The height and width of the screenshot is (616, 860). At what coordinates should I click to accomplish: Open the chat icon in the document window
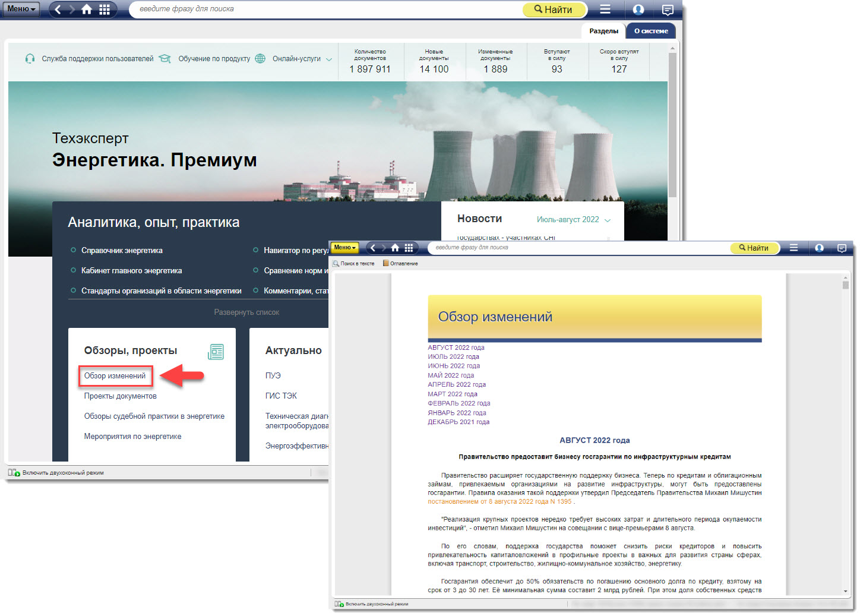tap(842, 248)
